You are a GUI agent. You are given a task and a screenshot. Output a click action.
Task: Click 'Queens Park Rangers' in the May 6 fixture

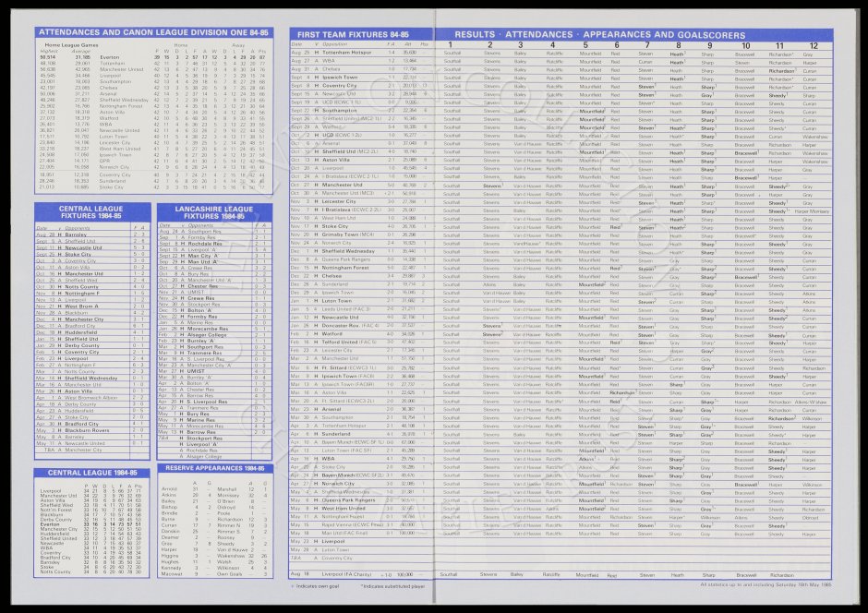[x=348, y=500]
